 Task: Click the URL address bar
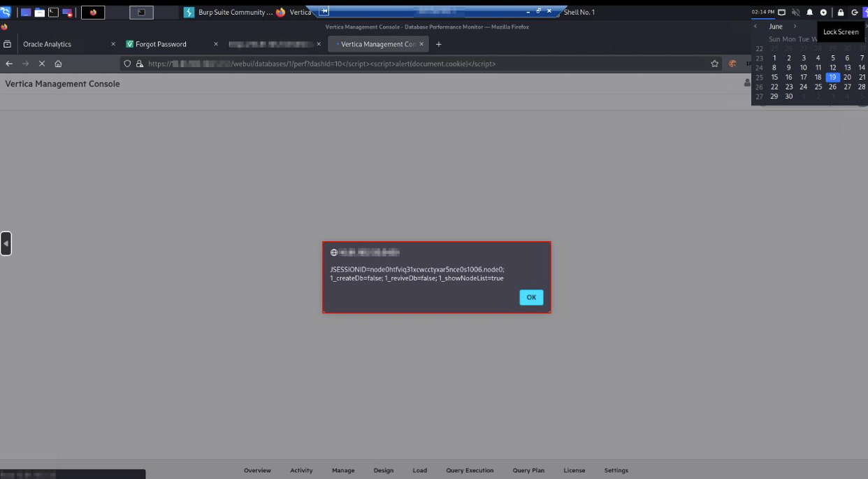[419, 64]
